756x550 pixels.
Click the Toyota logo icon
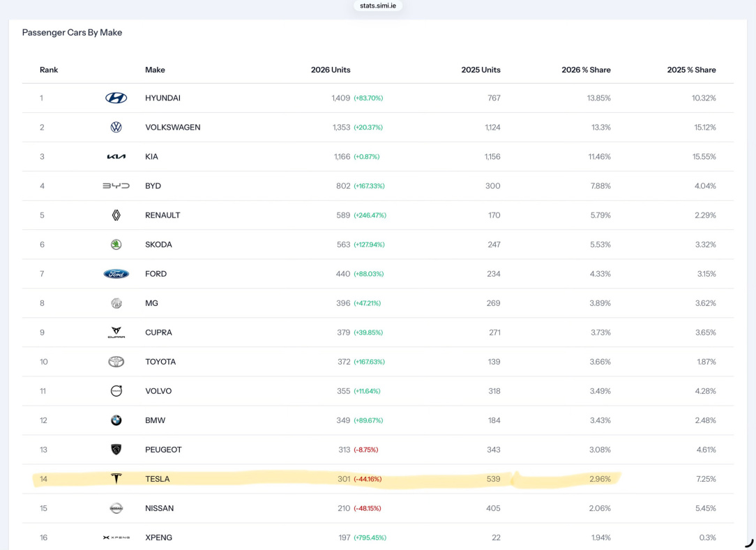click(x=116, y=362)
